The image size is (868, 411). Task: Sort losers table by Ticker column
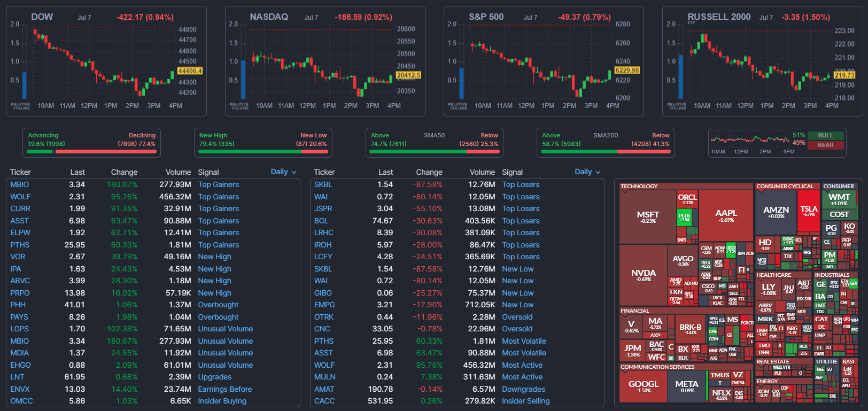[324, 172]
